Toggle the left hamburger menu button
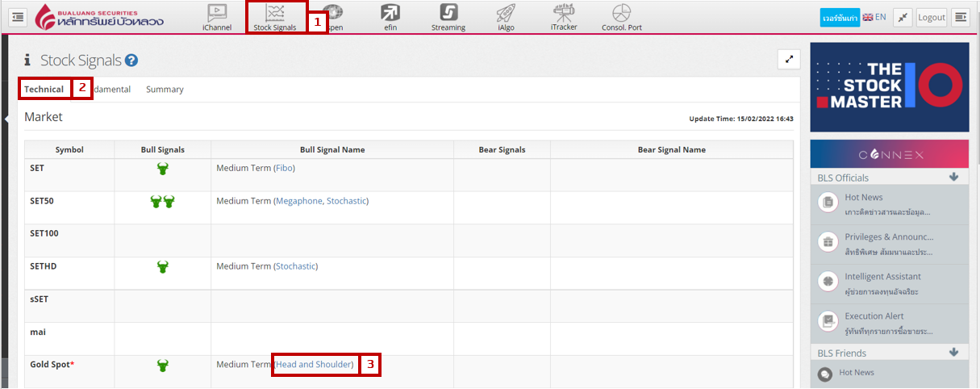This screenshot has width=980, height=389. [18, 17]
